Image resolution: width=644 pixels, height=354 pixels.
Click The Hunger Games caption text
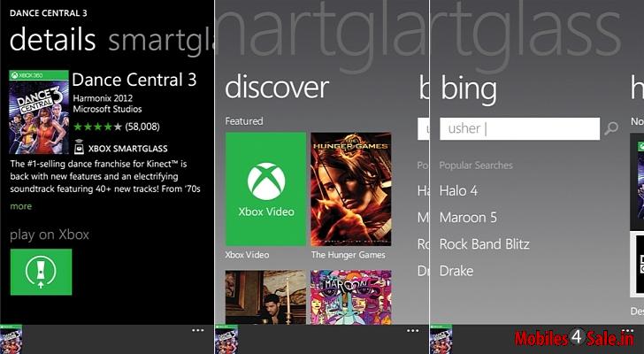(348, 255)
